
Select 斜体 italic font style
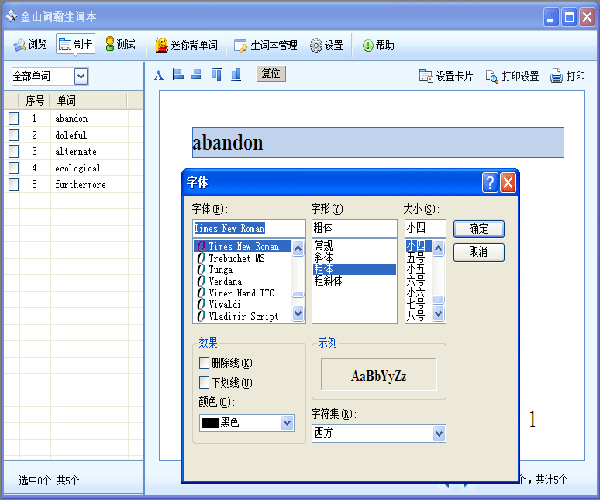pos(354,257)
